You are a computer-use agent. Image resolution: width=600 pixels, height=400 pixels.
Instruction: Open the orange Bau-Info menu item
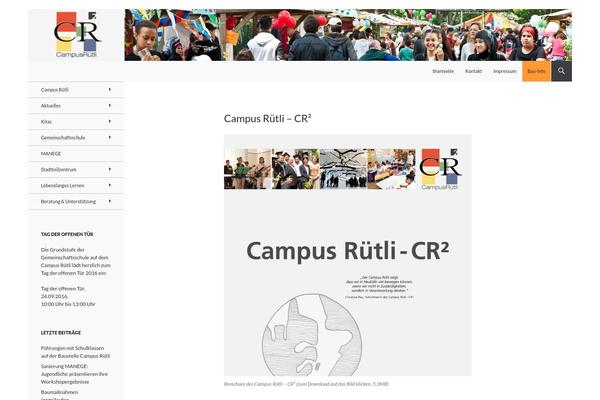pos(536,71)
